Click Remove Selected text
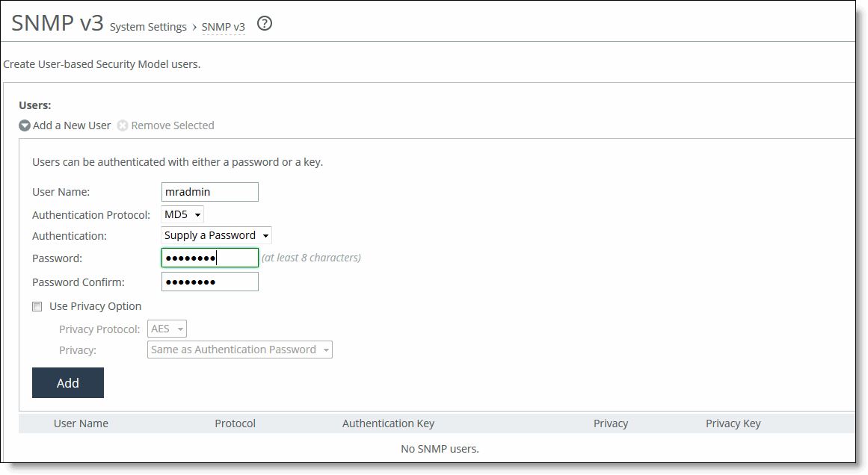 click(172, 125)
